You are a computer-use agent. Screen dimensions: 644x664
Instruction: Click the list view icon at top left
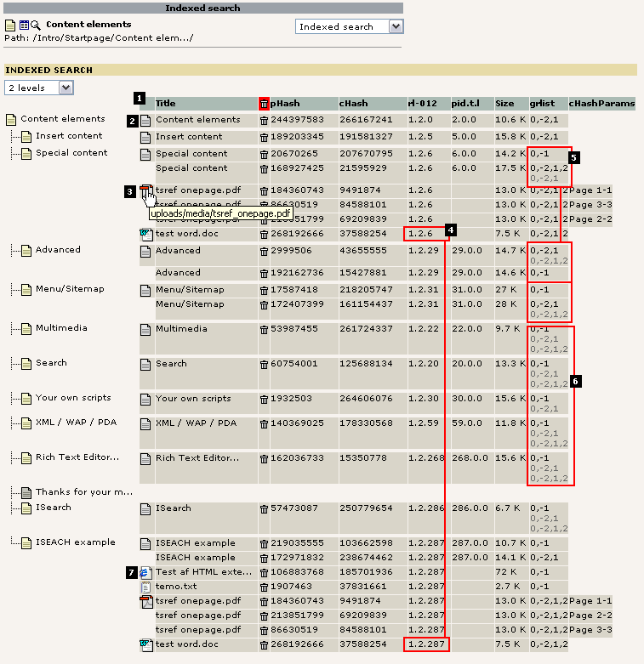[24, 26]
